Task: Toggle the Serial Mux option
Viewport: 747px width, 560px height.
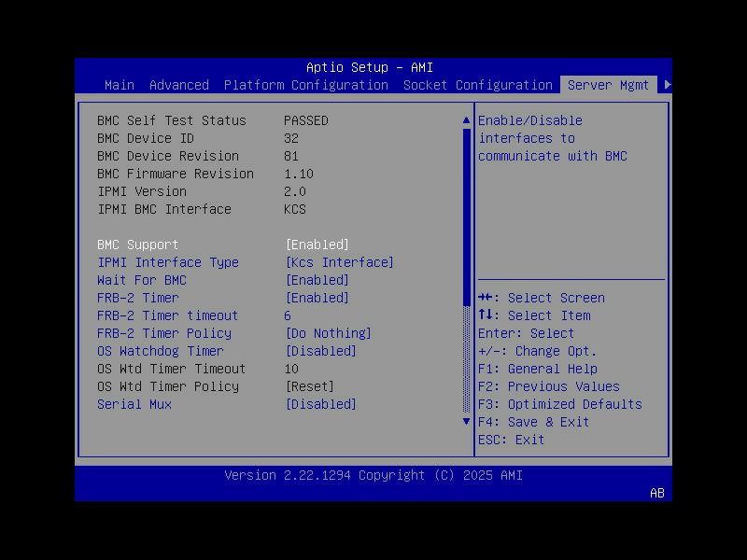Action: [x=321, y=404]
